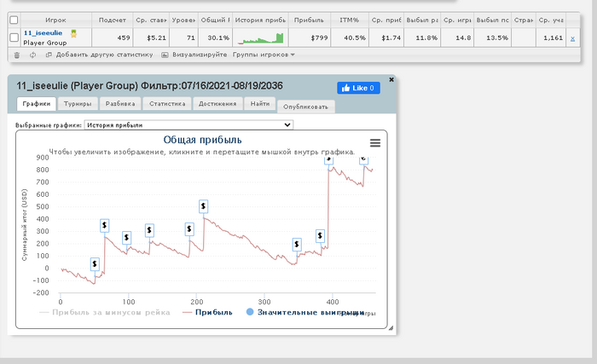Toggle the red Прибыль legend series

point(207,312)
